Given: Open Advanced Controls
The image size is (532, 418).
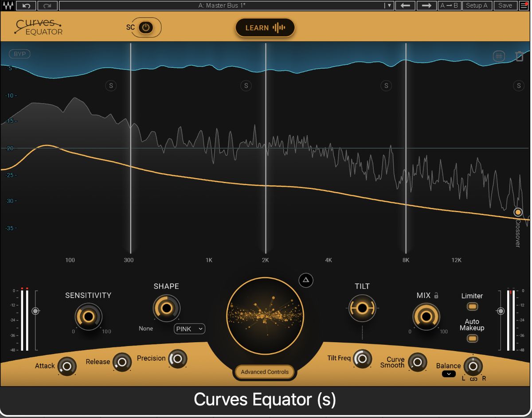Looking at the screenshot, I should (x=264, y=372).
